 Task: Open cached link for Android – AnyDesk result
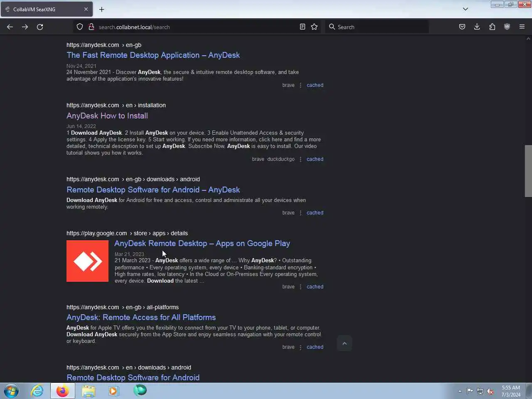315,213
